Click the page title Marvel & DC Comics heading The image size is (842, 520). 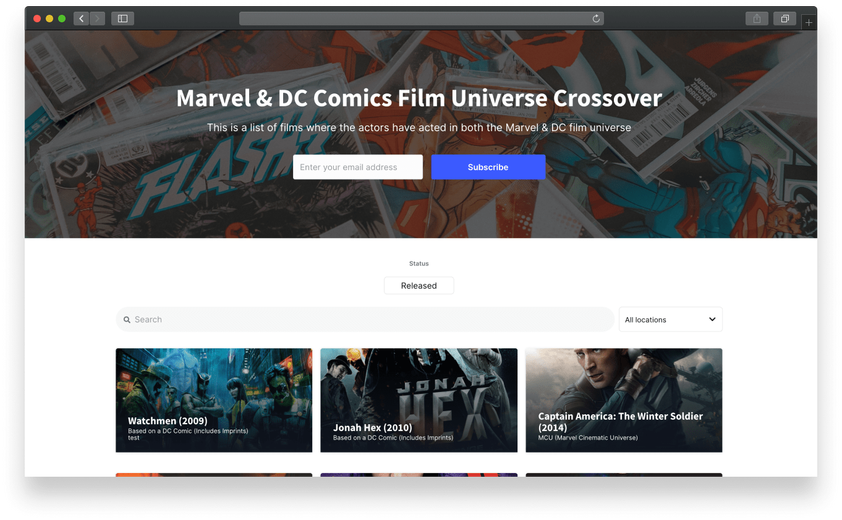(x=419, y=98)
